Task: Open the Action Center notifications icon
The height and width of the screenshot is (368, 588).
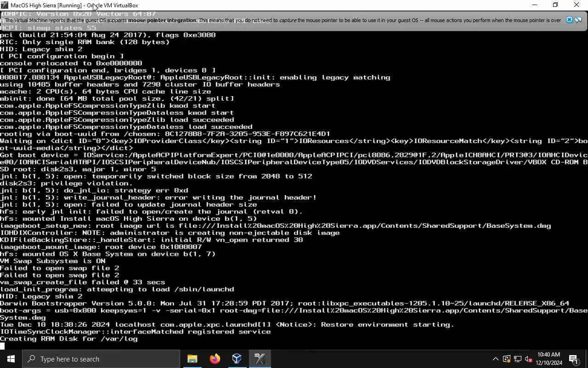Action: (573, 359)
